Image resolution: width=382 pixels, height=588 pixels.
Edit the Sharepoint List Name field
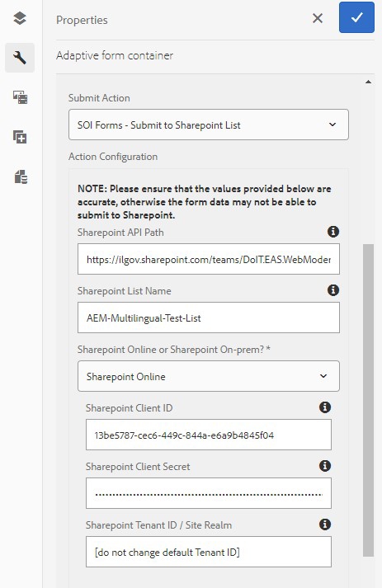tap(209, 318)
